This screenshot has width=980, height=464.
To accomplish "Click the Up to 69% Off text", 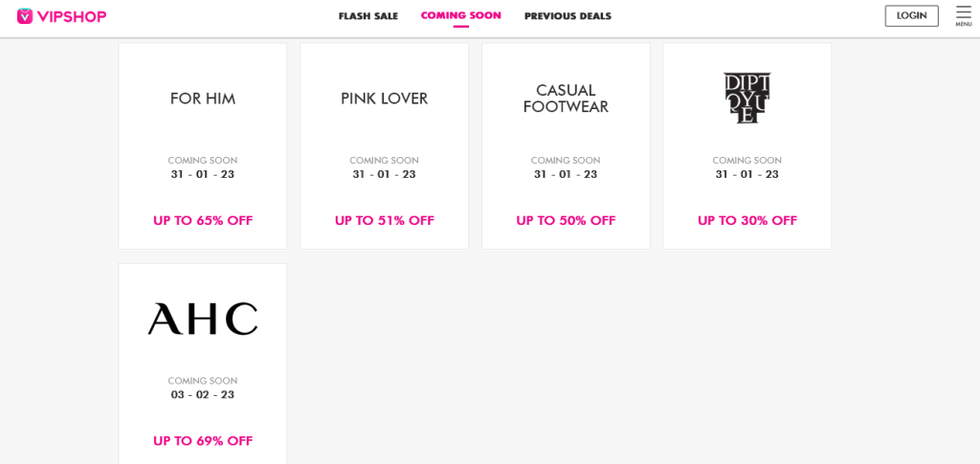I will pos(203,441).
